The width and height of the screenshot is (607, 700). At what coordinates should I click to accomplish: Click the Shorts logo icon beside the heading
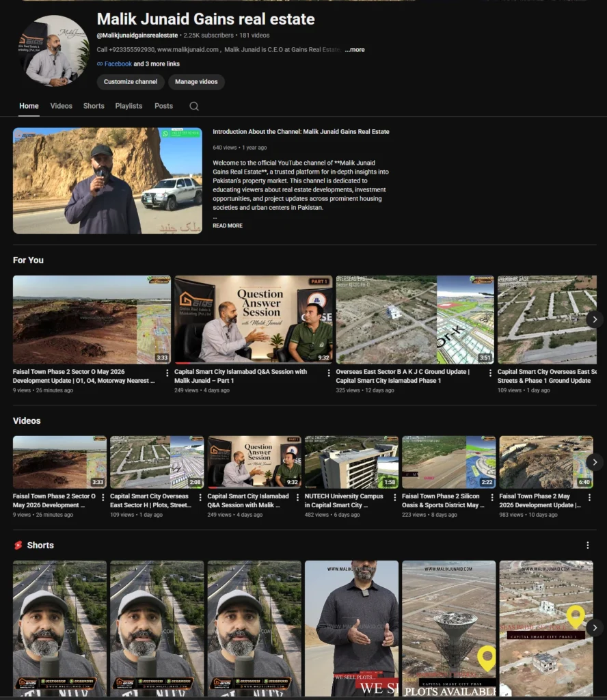18,545
